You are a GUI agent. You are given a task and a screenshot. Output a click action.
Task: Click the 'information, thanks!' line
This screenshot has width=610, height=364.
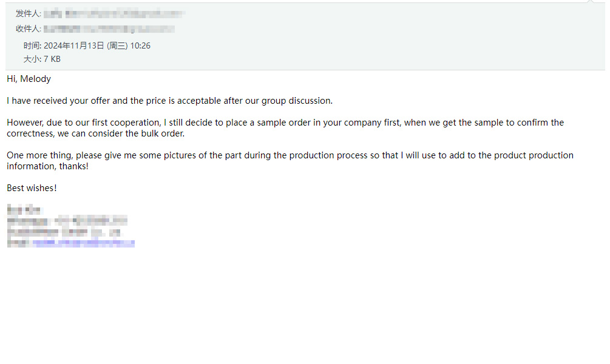pyautogui.click(x=47, y=166)
